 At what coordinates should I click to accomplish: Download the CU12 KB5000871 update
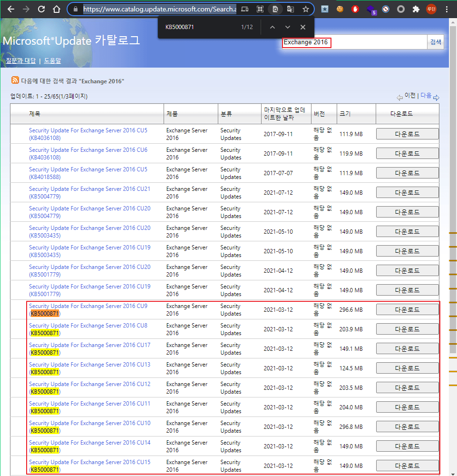coord(407,387)
